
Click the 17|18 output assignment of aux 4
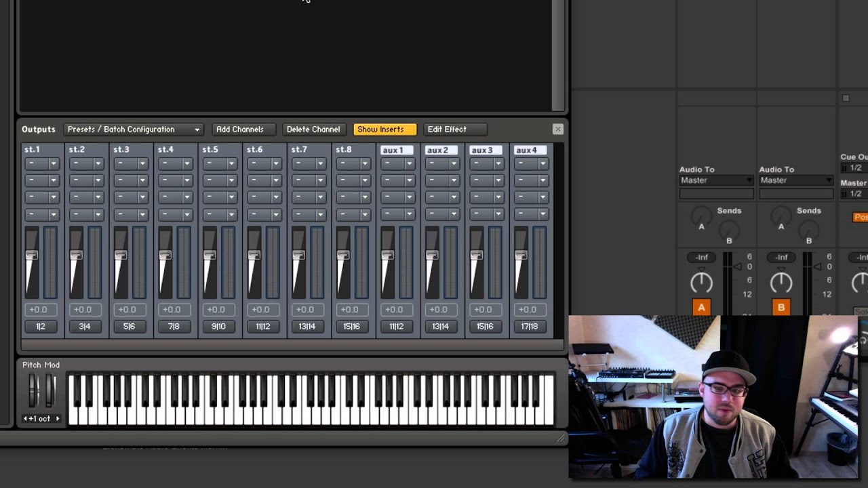click(530, 327)
